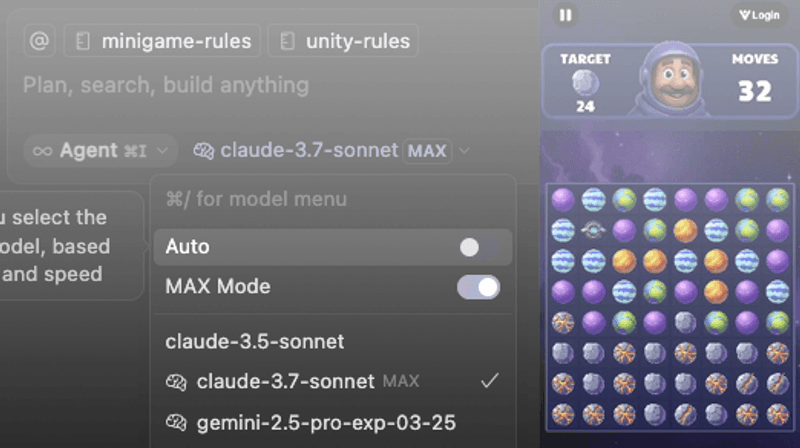This screenshot has width=800, height=448.
Task: Open the claude-3.7-sonnet model dropdown chevron
Action: pos(464,151)
